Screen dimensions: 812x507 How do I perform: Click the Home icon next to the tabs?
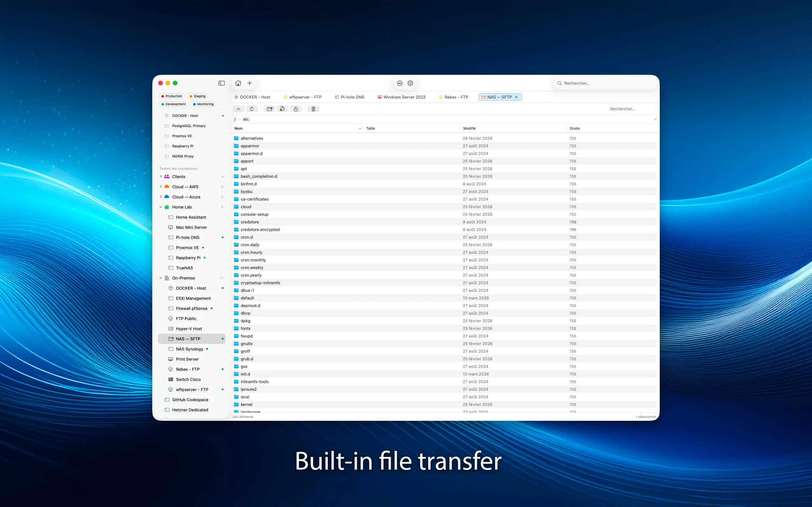(x=238, y=83)
